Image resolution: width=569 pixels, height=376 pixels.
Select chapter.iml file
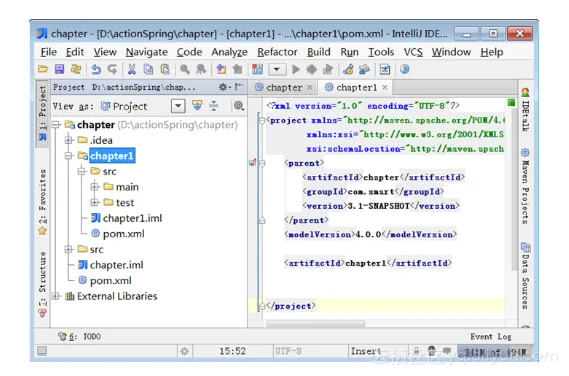click(111, 265)
